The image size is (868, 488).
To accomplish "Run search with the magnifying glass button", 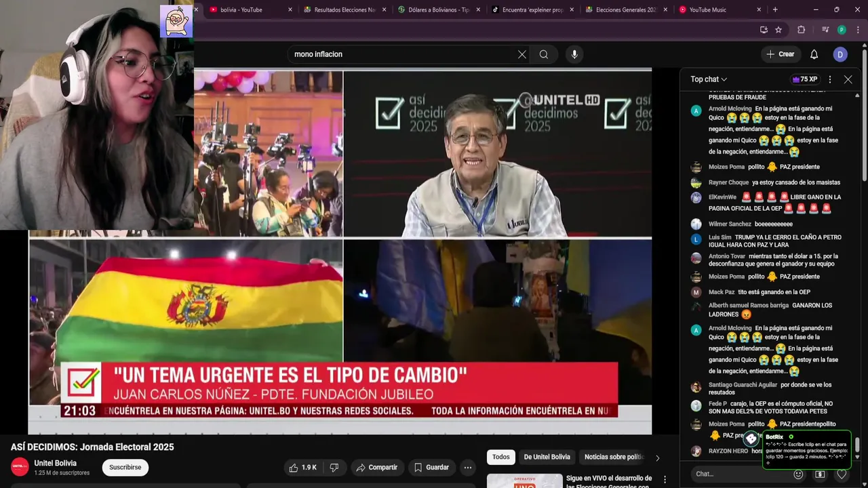I will 544,54.
